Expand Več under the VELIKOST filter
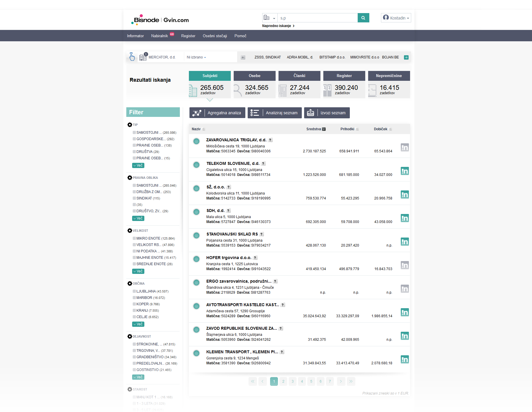The image size is (532, 412). pyautogui.click(x=138, y=271)
